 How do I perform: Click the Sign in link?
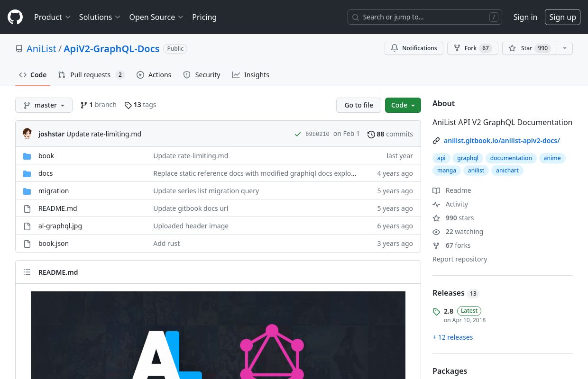click(525, 17)
